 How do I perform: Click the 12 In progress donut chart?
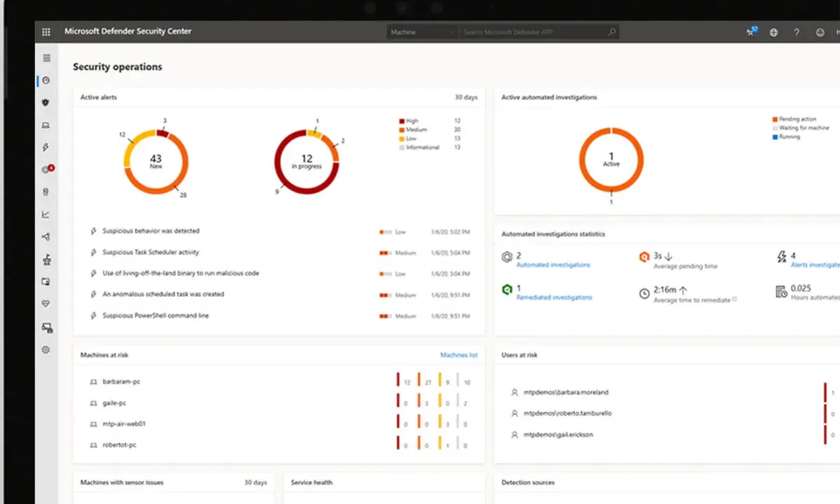307,162
